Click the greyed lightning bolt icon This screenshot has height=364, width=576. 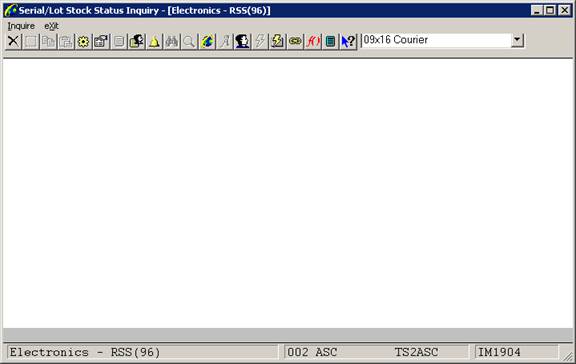260,41
